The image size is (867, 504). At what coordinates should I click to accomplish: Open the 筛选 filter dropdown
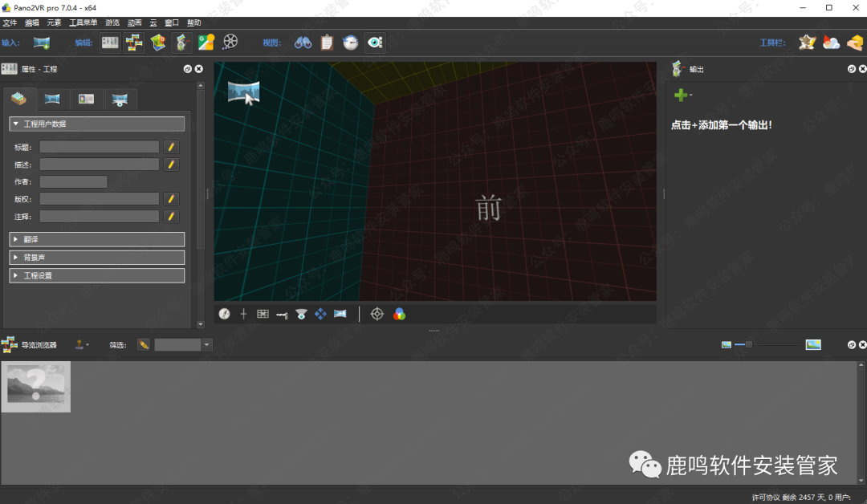(x=207, y=344)
